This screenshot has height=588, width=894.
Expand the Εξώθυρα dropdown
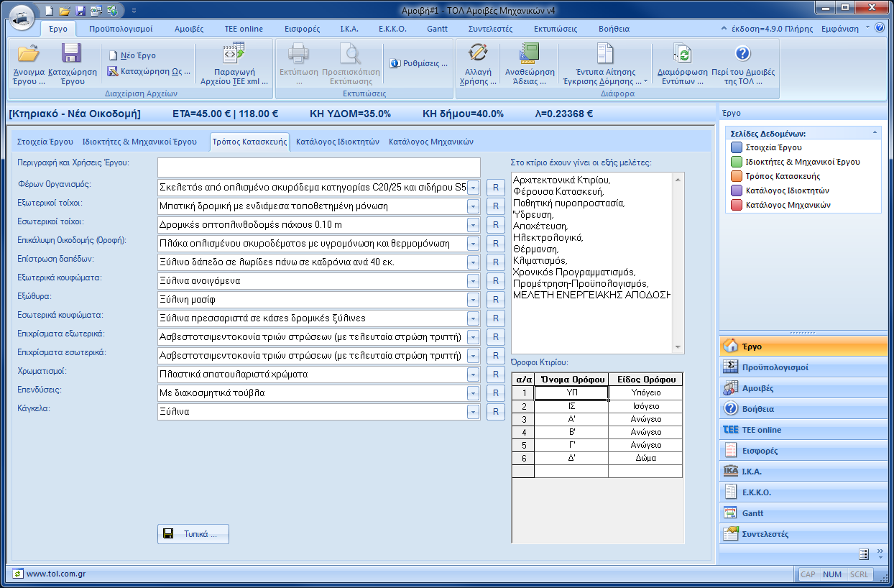click(x=473, y=300)
